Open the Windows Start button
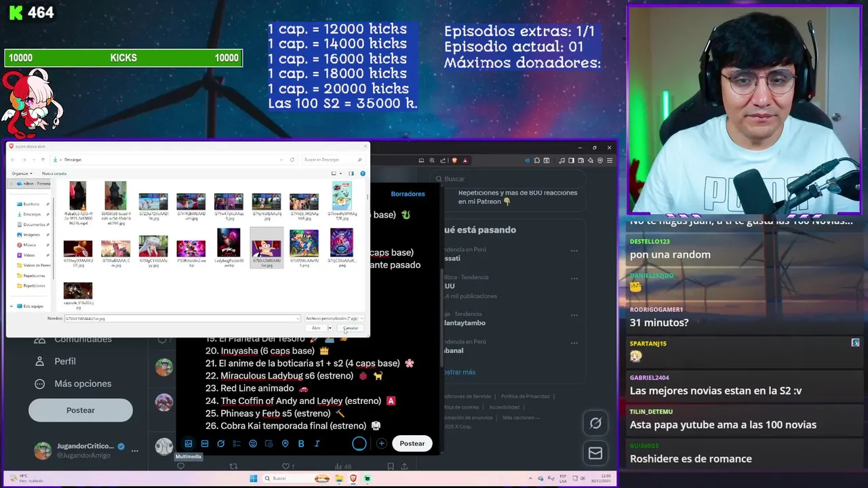Image resolution: width=868 pixels, height=488 pixels. (x=253, y=479)
